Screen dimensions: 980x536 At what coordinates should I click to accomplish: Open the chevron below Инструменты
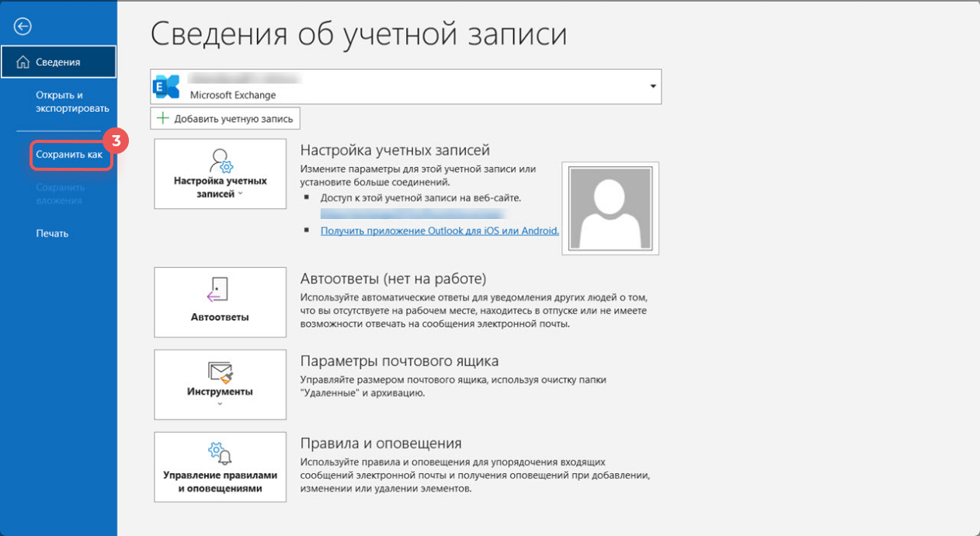(221, 405)
